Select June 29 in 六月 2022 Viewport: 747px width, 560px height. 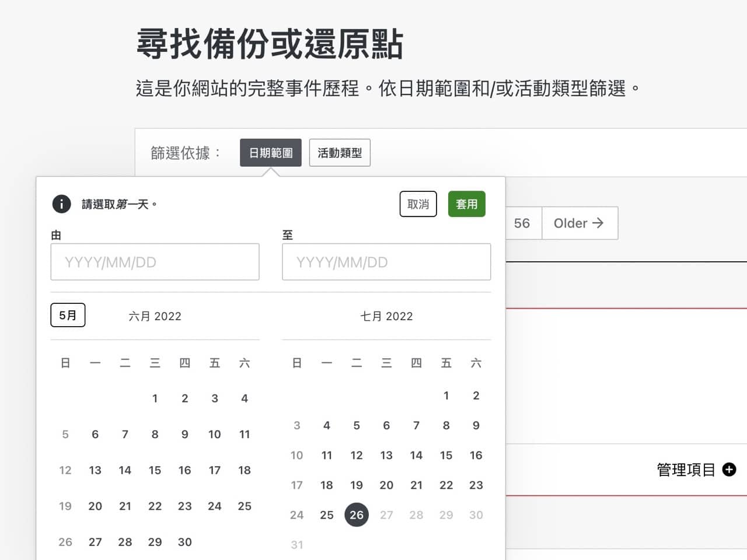click(x=155, y=542)
